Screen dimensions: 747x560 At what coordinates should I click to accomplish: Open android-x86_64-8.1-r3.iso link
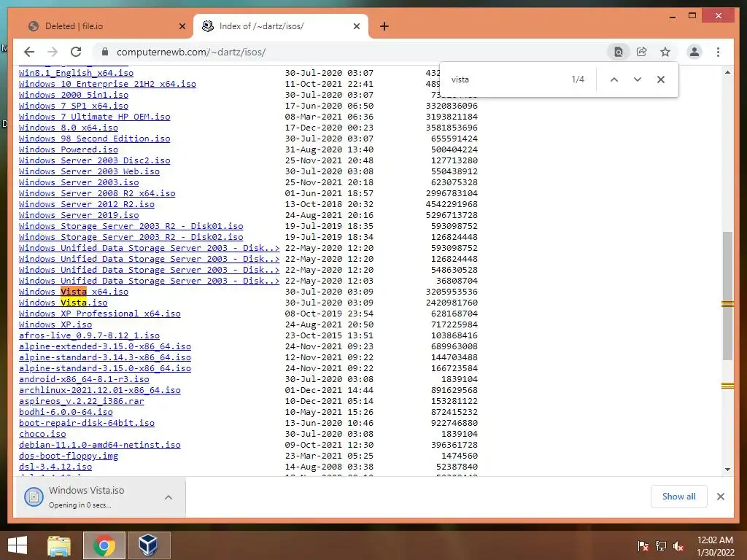(x=84, y=379)
